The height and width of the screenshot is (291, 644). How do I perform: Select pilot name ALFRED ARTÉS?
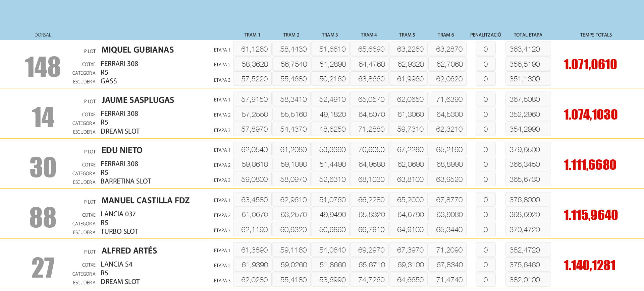(x=129, y=251)
